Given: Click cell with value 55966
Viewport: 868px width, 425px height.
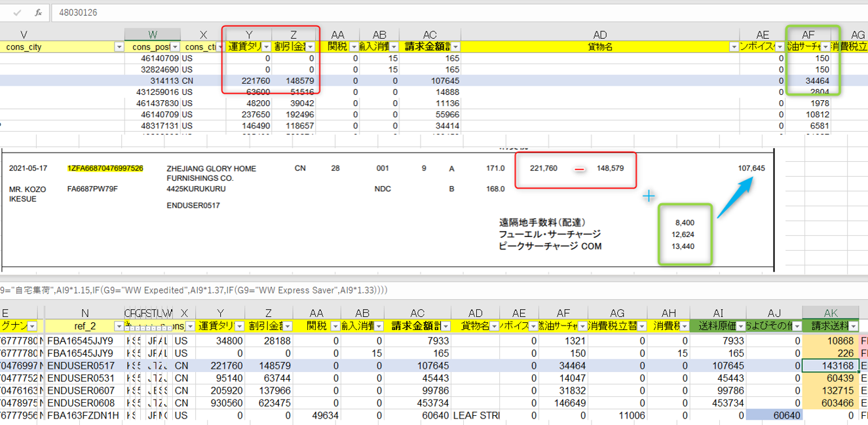Looking at the screenshot, I should (x=430, y=115).
